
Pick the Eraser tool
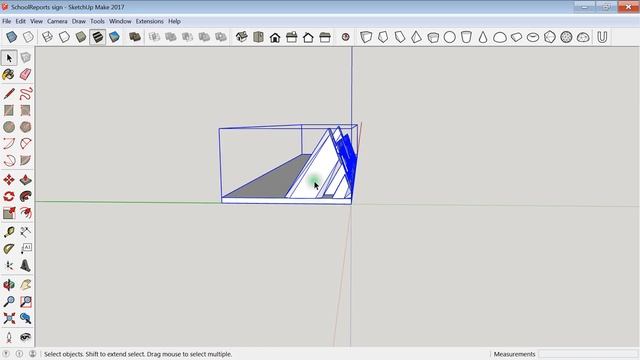pos(25,74)
